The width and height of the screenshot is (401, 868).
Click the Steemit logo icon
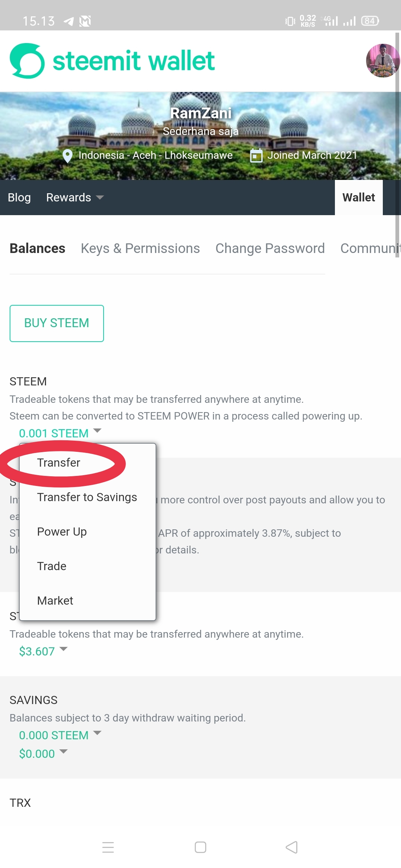[x=27, y=61]
